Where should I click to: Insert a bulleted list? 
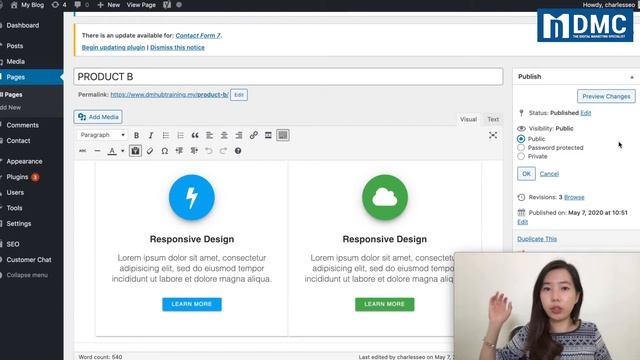pyautogui.click(x=165, y=135)
